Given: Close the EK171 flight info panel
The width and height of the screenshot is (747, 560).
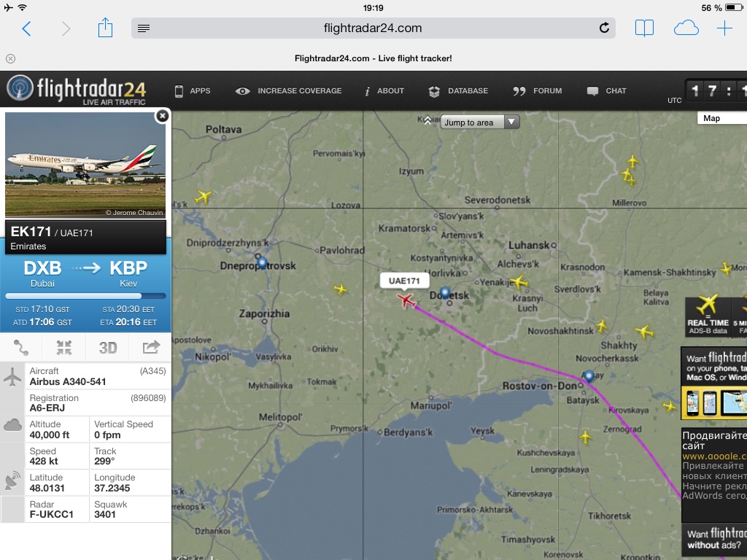Looking at the screenshot, I should (x=163, y=116).
